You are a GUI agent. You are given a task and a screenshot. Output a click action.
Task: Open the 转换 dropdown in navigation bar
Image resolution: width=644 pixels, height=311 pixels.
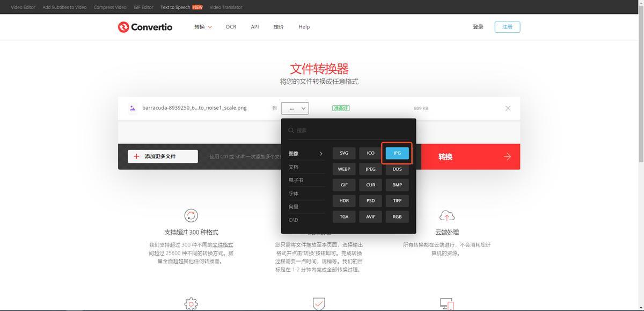(x=203, y=27)
